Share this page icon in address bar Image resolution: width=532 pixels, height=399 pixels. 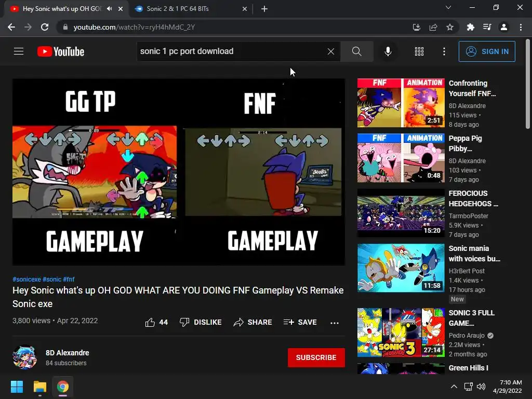433,27
